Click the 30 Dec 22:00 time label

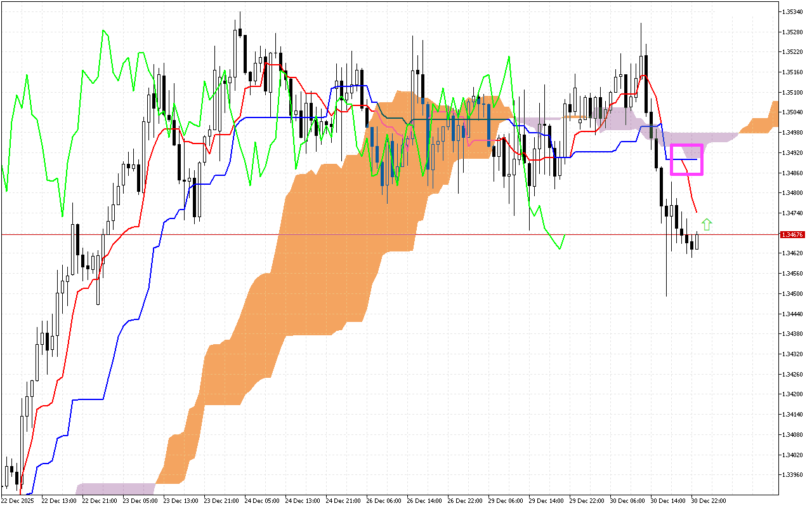[x=710, y=500]
